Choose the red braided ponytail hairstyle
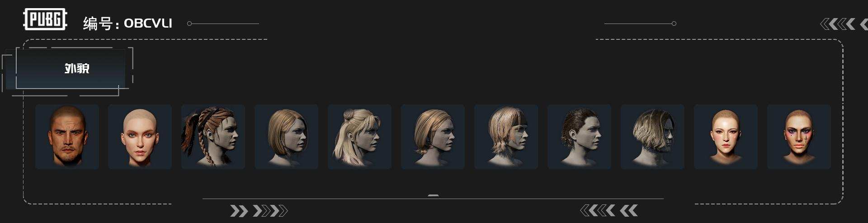868x223 pixels. click(x=213, y=137)
